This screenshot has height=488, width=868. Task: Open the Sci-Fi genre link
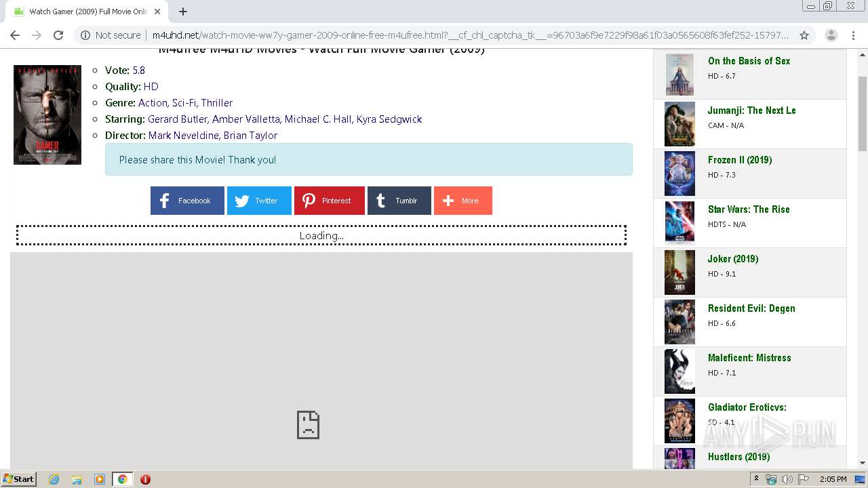pyautogui.click(x=184, y=103)
